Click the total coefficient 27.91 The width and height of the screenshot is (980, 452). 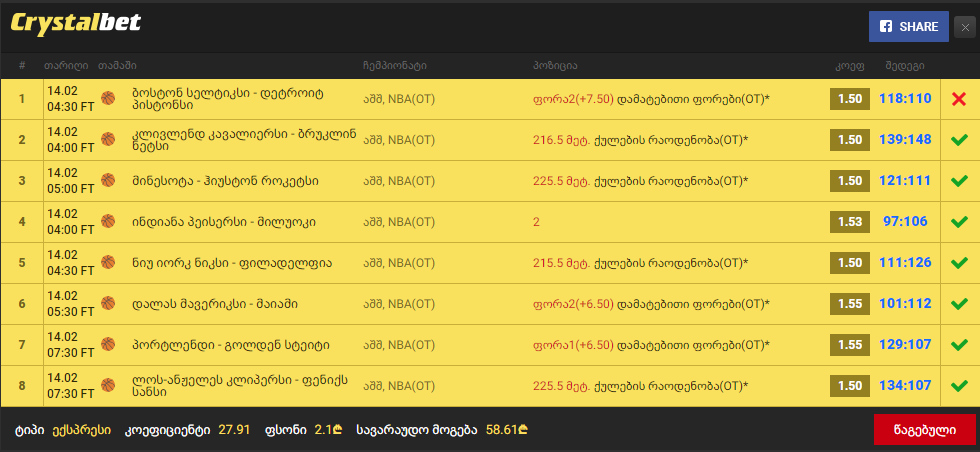[x=234, y=430]
